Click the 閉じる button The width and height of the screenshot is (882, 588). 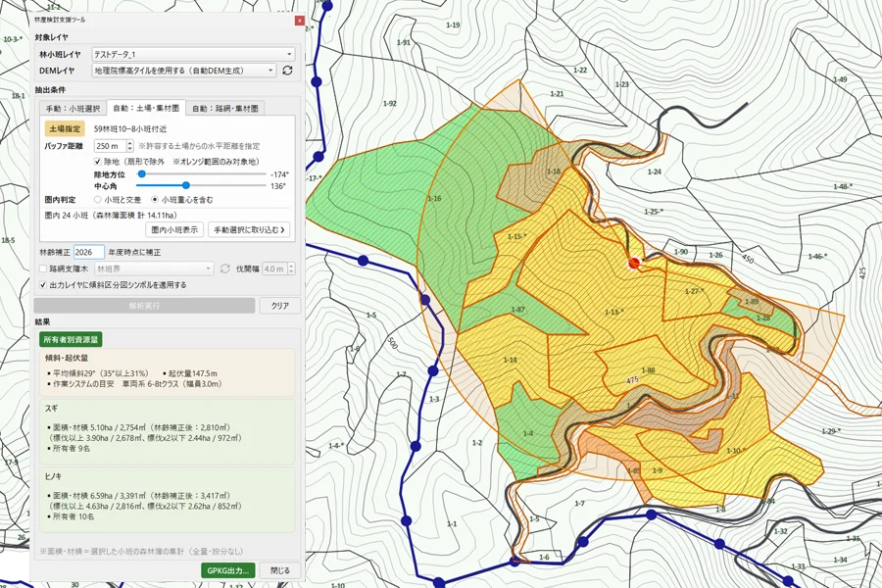tap(280, 570)
